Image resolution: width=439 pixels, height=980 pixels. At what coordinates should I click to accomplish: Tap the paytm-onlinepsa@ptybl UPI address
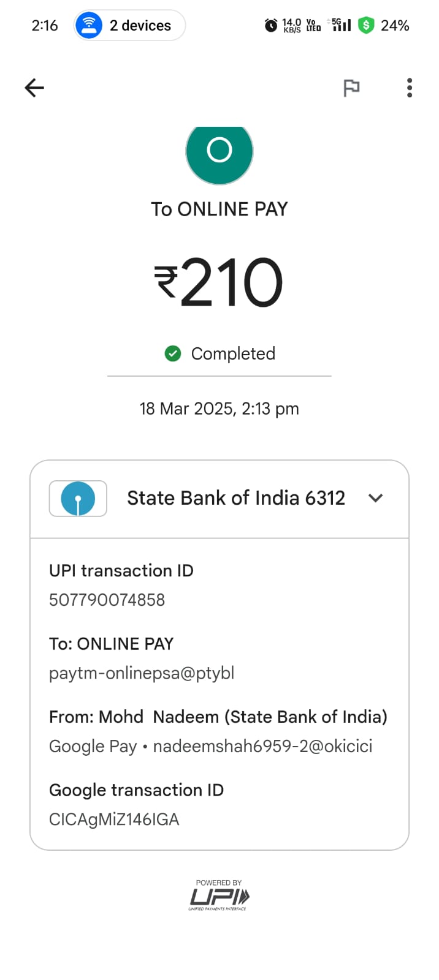142,673
